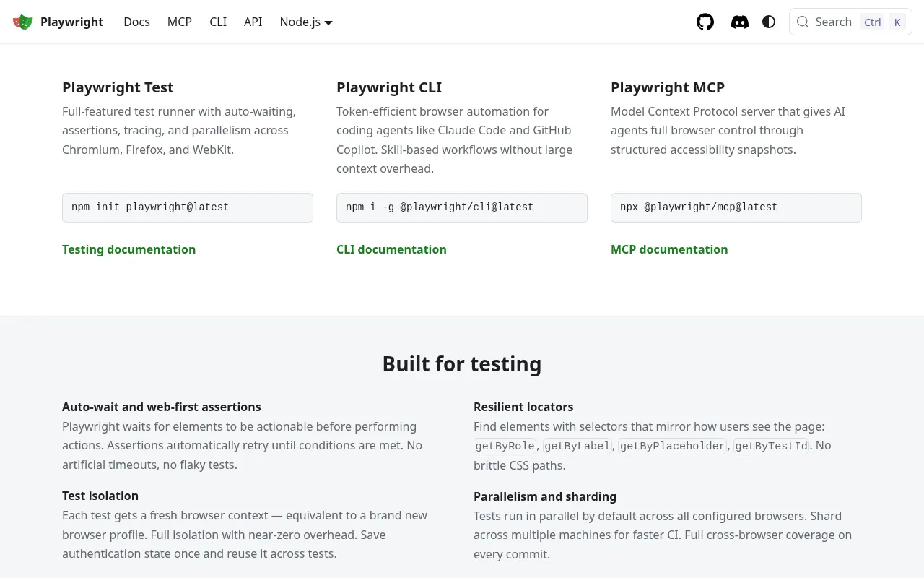Go to the MCP navbar item

click(x=180, y=22)
